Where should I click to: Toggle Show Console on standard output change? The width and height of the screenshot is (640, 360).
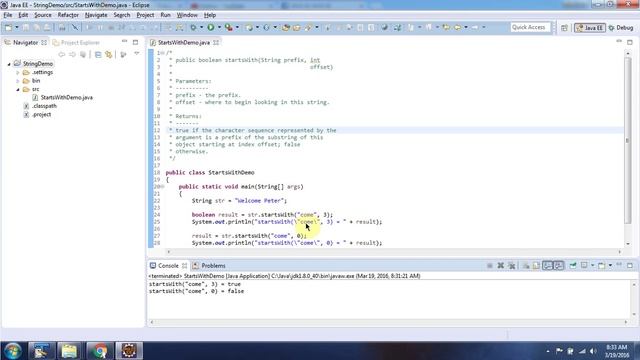tap(547, 266)
